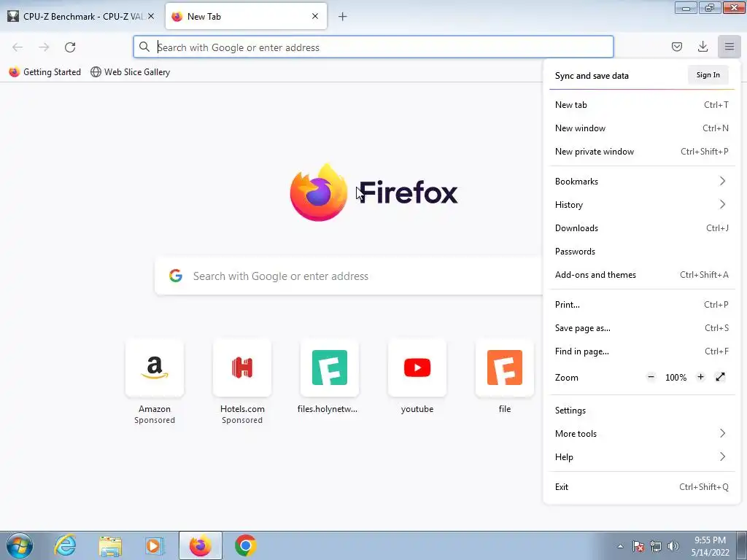Viewport: 747px width, 560px height.
Task: Open a New private window
Action: 642,152
